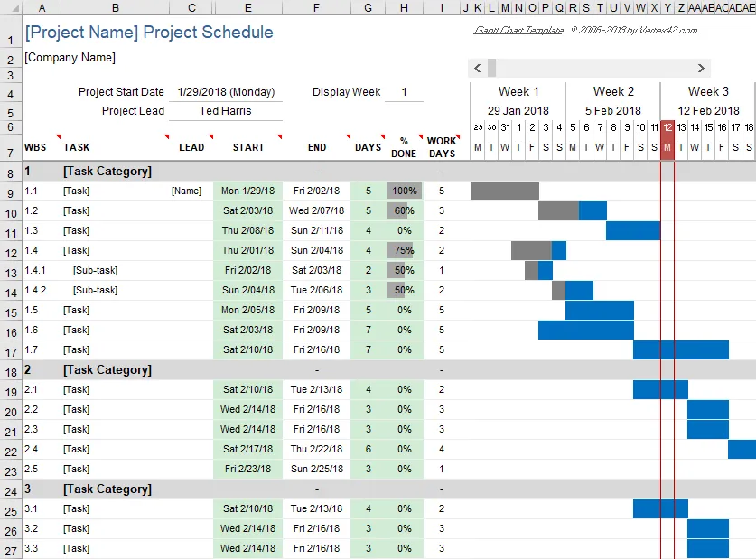Image resolution: width=756 pixels, height=559 pixels.
Task: Click the gray Gantt bar for task 1.1
Action: (x=503, y=191)
